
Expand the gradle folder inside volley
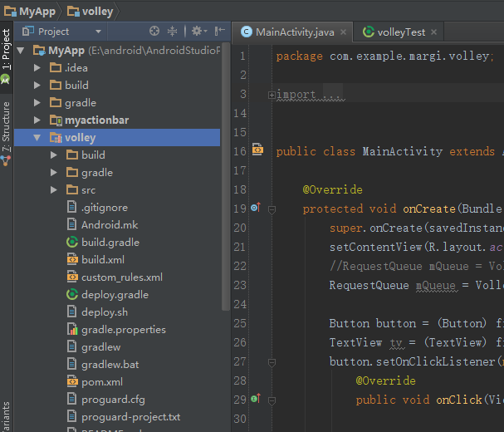(x=54, y=173)
